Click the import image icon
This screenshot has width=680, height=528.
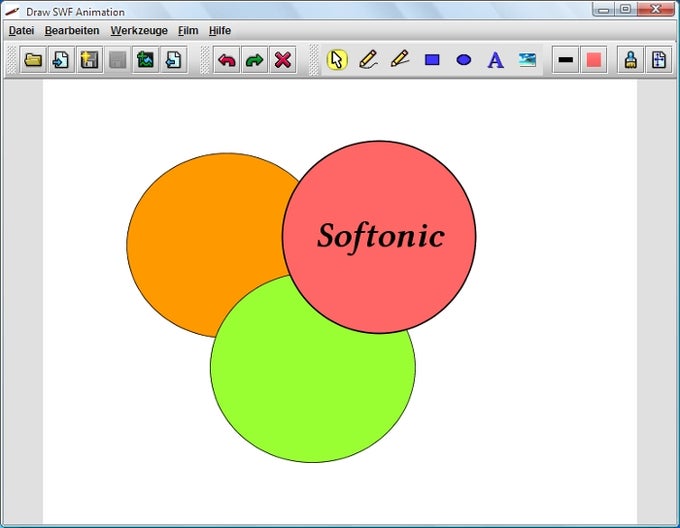[145, 60]
